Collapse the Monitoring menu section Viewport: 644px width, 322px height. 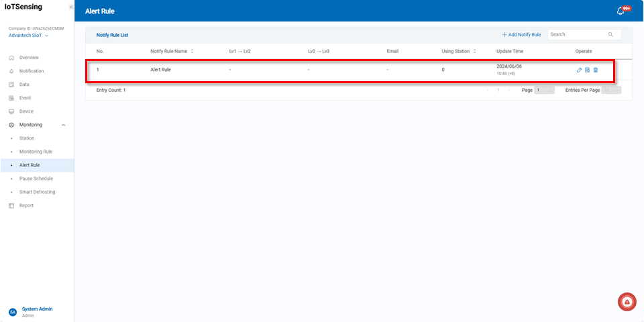click(63, 125)
